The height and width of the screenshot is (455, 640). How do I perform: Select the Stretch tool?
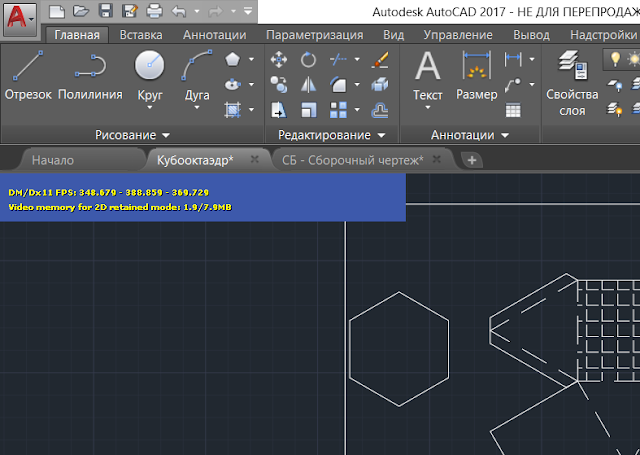[279, 110]
